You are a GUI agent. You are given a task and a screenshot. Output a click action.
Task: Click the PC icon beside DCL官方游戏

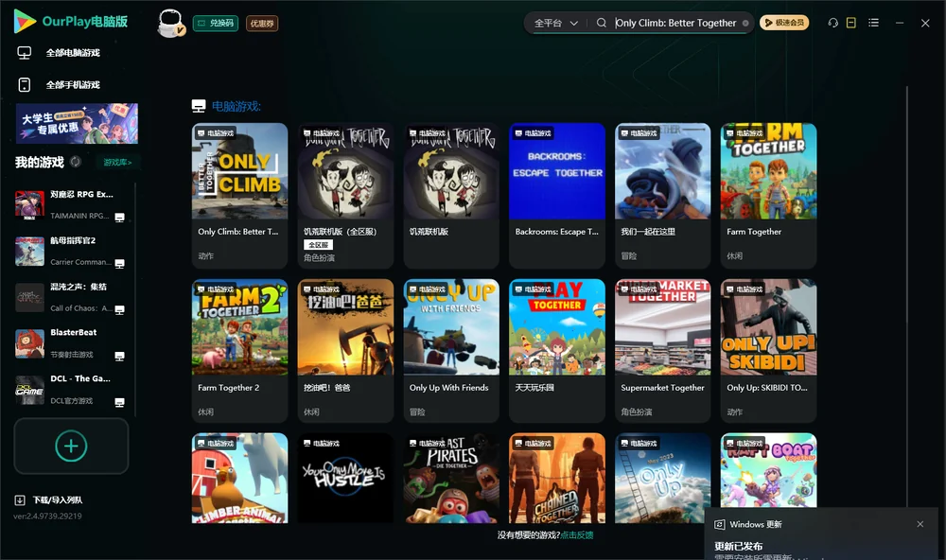pos(119,403)
